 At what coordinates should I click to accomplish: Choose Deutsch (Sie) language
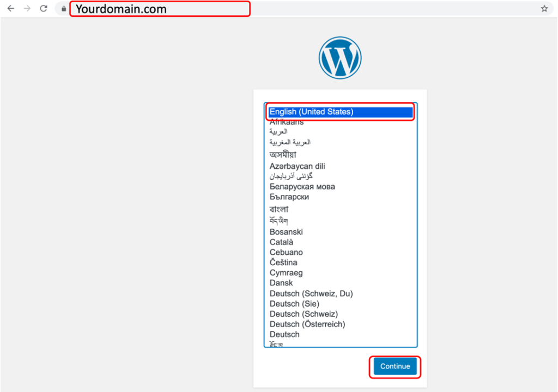coord(341,304)
